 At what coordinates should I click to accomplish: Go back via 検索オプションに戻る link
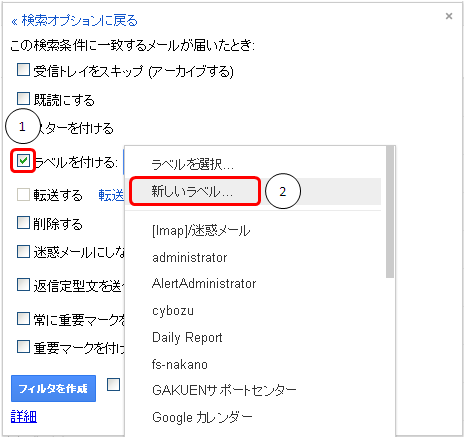click(x=74, y=21)
